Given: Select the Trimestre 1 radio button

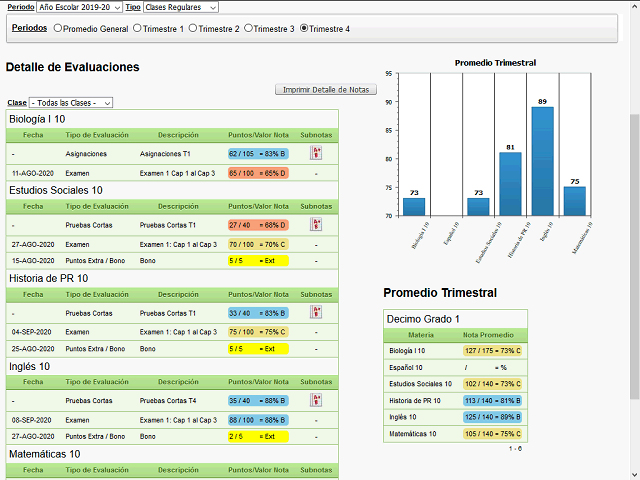Looking at the screenshot, I should pyautogui.click(x=137, y=28).
